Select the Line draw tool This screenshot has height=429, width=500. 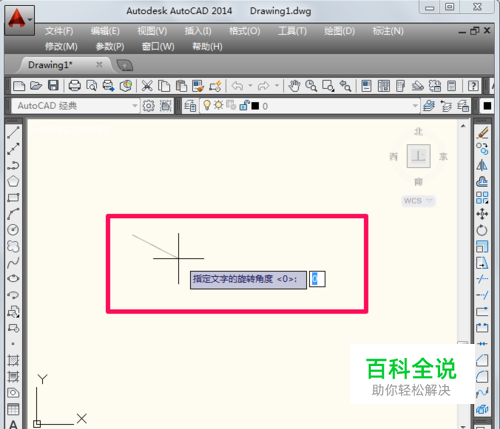(13, 132)
